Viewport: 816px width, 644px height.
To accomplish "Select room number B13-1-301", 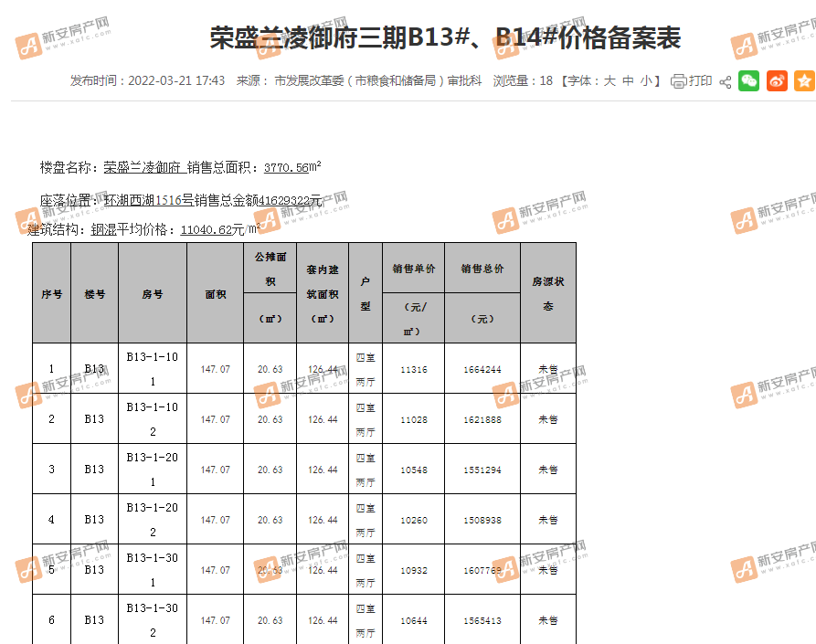I will pos(153,570).
